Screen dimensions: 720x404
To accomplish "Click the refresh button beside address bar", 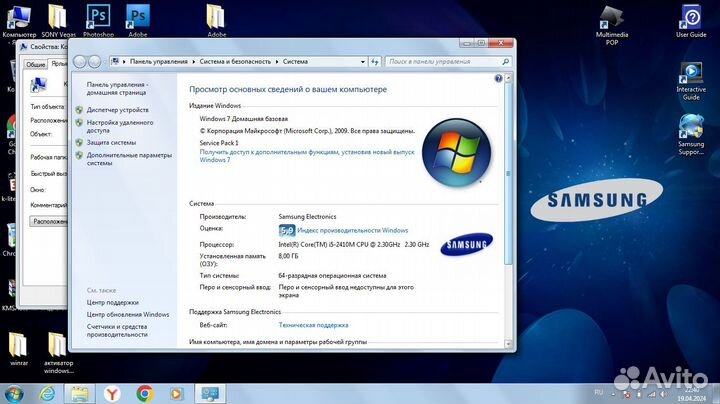I will 375,62.
